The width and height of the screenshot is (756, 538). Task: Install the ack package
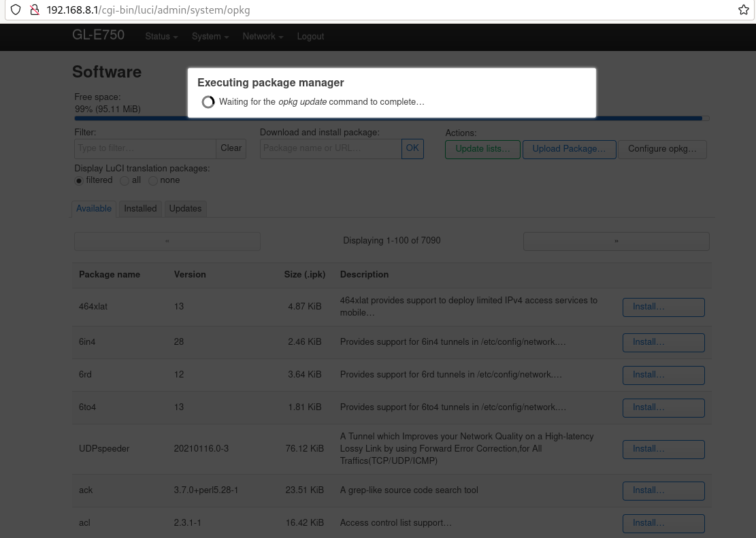click(x=663, y=491)
